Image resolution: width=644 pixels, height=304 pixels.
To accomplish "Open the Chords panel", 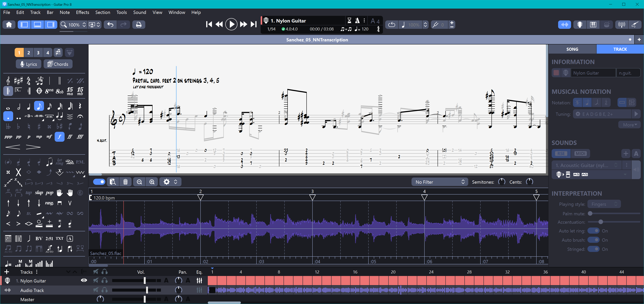I will tap(58, 64).
